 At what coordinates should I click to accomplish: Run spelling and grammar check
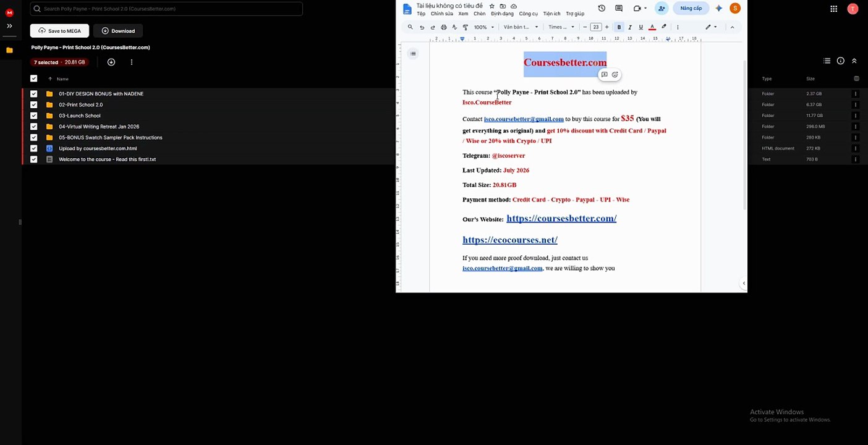[454, 27]
